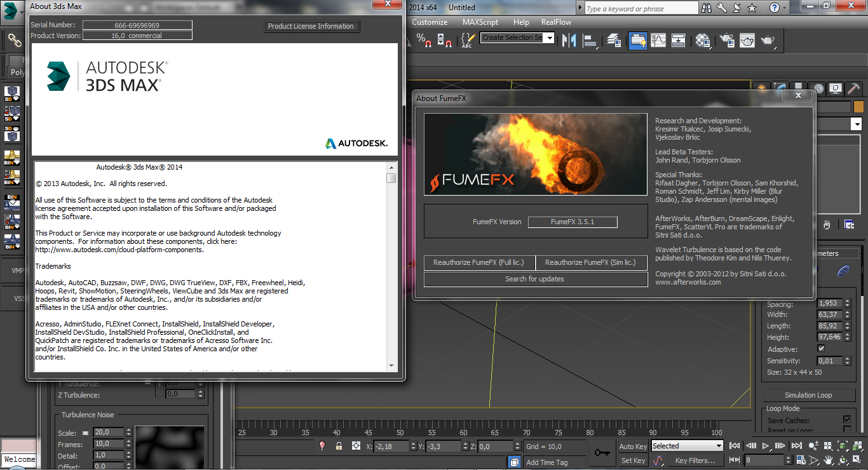Click the orange object color swatch
The image size is (868, 470).
[858, 107]
